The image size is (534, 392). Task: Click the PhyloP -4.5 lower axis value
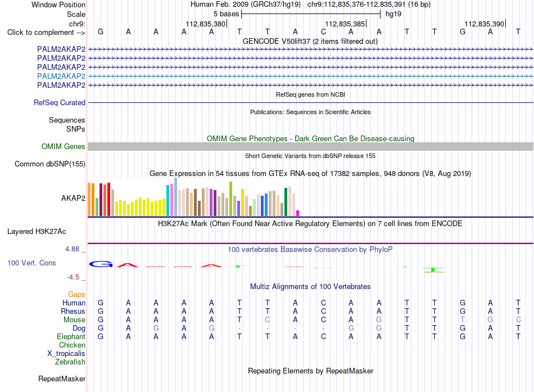click(x=73, y=277)
